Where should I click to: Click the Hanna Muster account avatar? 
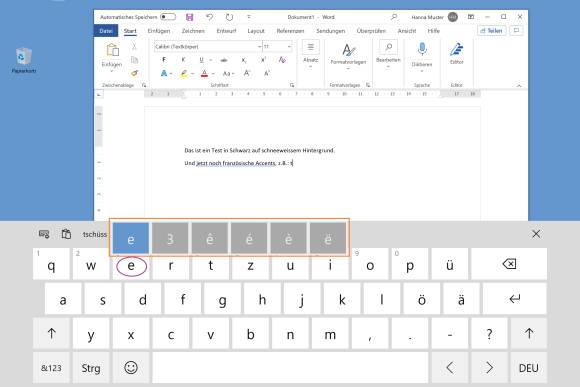tap(453, 17)
